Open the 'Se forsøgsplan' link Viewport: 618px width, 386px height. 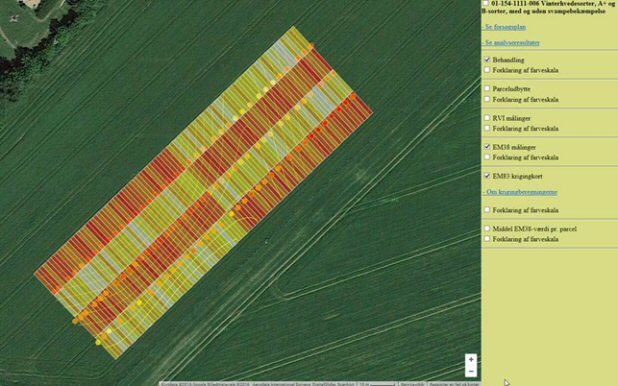pos(504,27)
